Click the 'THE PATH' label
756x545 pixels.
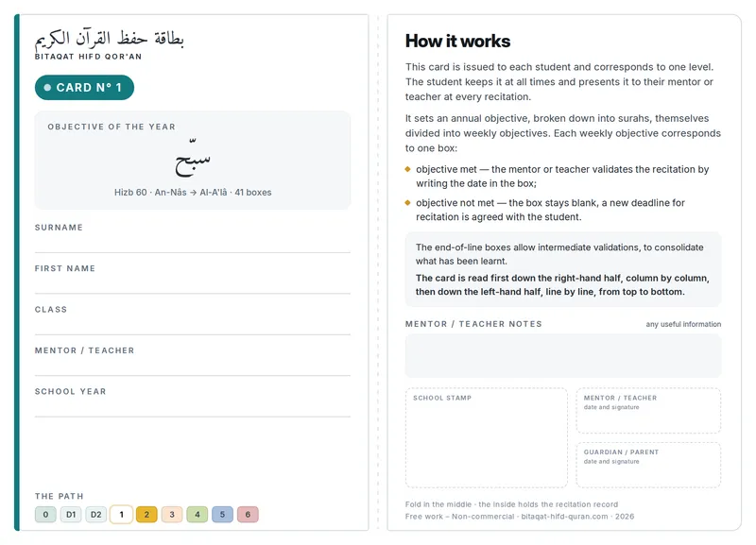59,496
